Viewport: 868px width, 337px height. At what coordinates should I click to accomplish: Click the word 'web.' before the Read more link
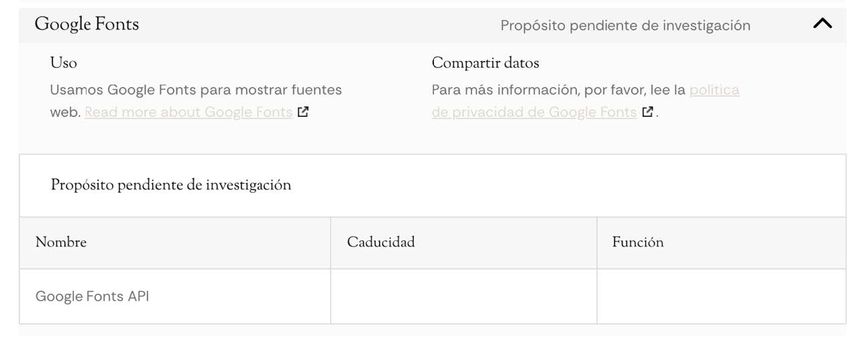[x=65, y=112]
